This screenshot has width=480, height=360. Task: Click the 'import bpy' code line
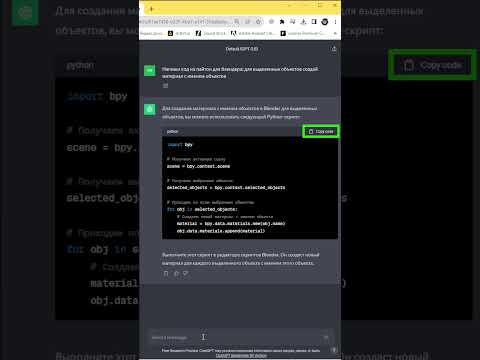point(180,144)
